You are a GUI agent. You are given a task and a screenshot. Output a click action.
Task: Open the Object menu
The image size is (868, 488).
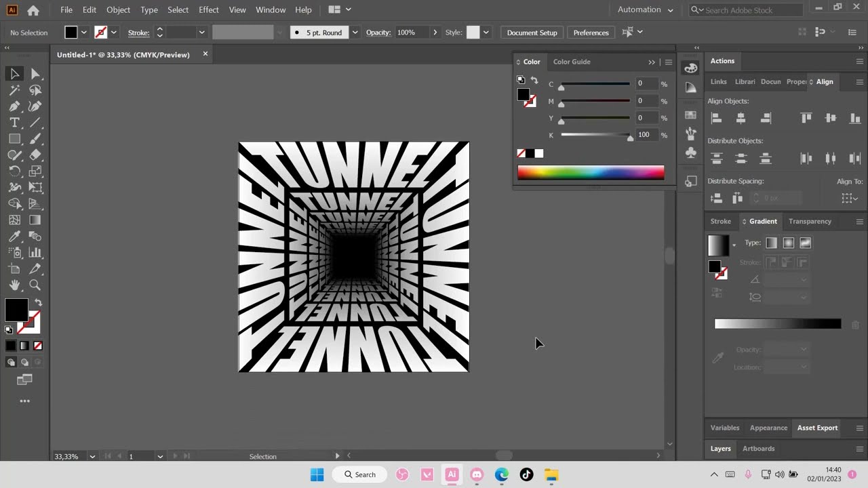[x=118, y=9]
